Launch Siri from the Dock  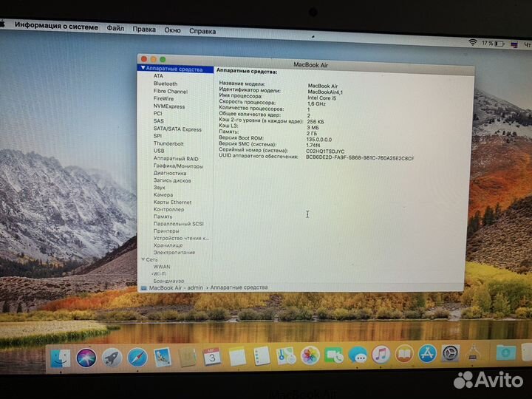tap(86, 358)
